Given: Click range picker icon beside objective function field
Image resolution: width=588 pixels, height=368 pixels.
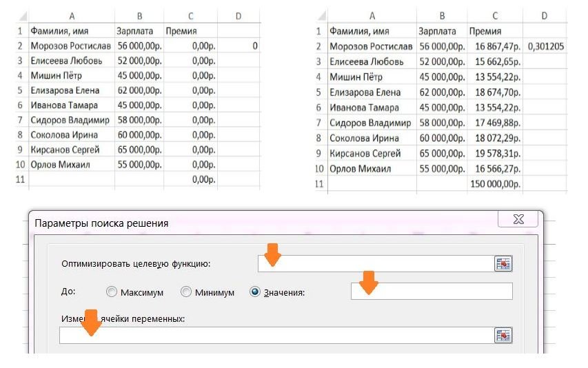Looking at the screenshot, I should pyautogui.click(x=504, y=263).
